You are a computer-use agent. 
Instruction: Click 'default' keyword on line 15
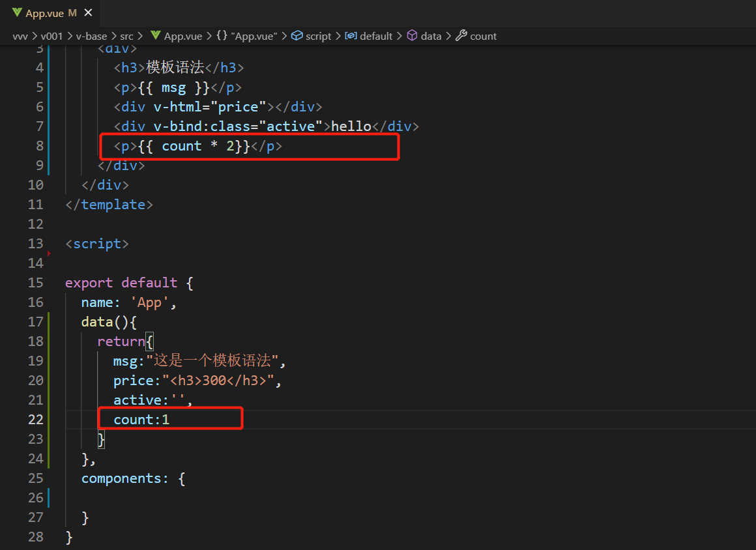(x=149, y=282)
